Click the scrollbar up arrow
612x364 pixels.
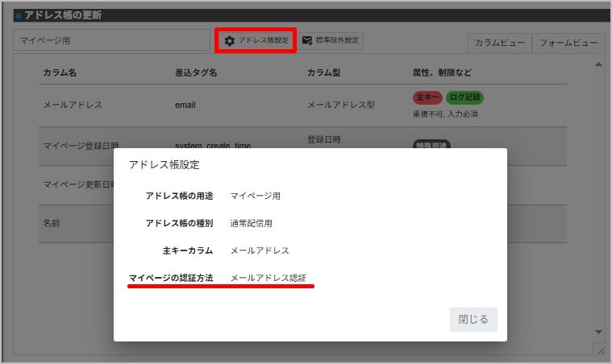tap(598, 64)
